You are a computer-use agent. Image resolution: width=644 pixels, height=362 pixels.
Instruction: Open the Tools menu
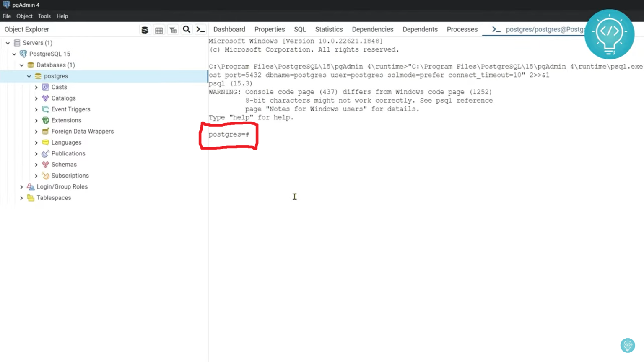tap(44, 16)
